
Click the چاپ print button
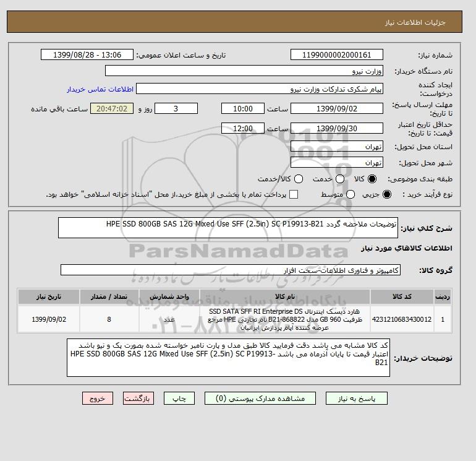tap(179, 399)
